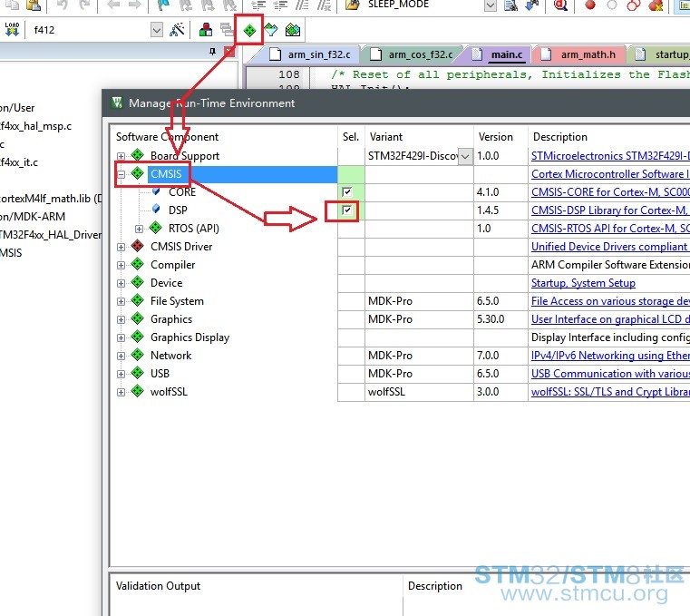Switch to the arm_cos_f32.c tab
690x616 pixels.
click(x=412, y=54)
